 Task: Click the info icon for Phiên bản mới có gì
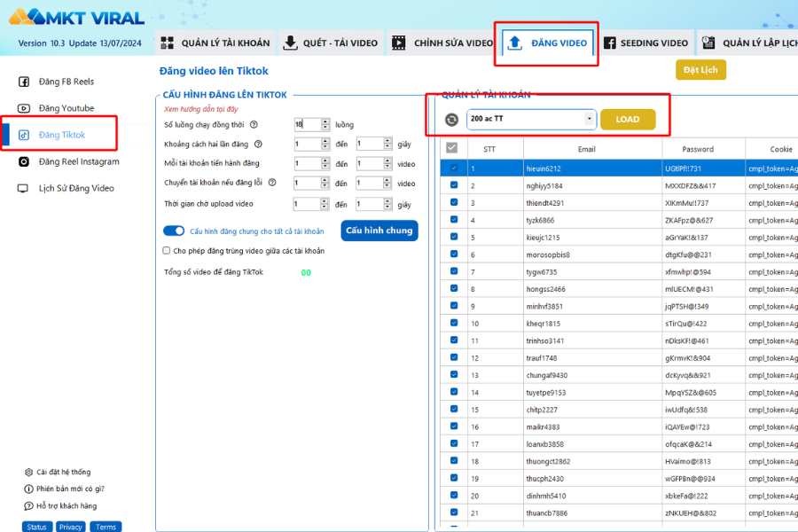point(28,489)
